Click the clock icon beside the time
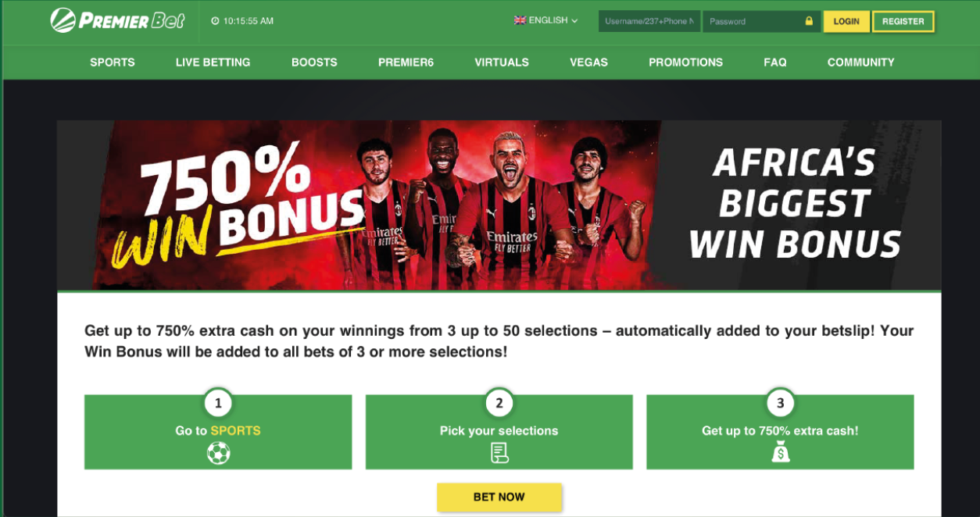This screenshot has width=980, height=517. pos(215,21)
